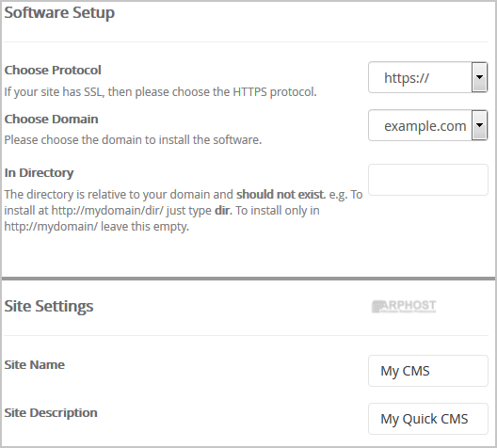This screenshot has height=448, width=497.
Task: Click the Site Name field containing My CMS
Action: 428,371
